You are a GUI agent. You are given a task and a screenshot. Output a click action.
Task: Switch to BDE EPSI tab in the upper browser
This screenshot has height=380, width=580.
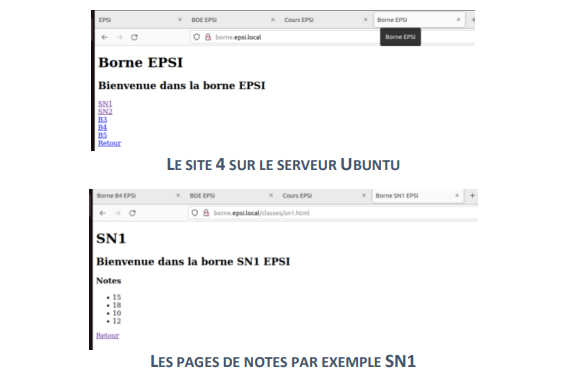[233, 20]
